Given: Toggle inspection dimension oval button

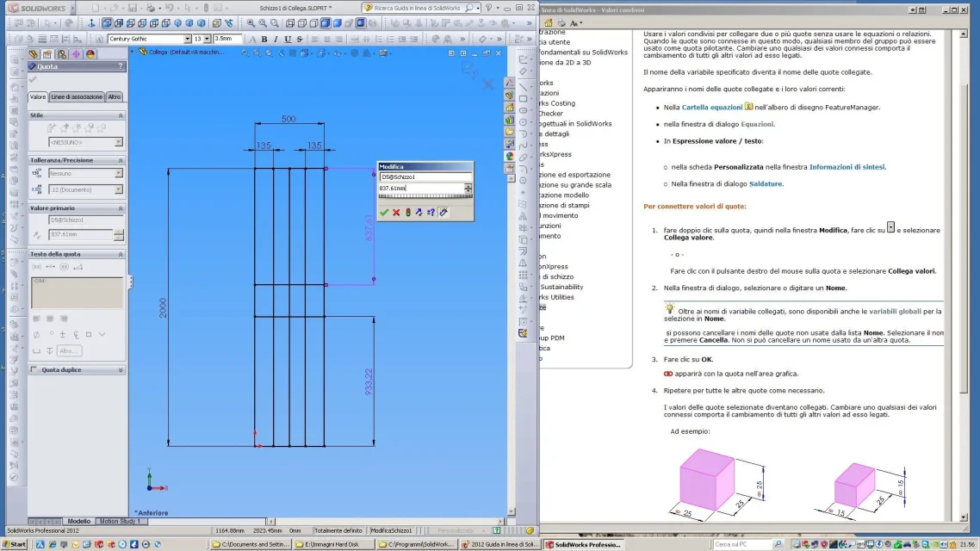Looking at the screenshot, I should click(65, 267).
